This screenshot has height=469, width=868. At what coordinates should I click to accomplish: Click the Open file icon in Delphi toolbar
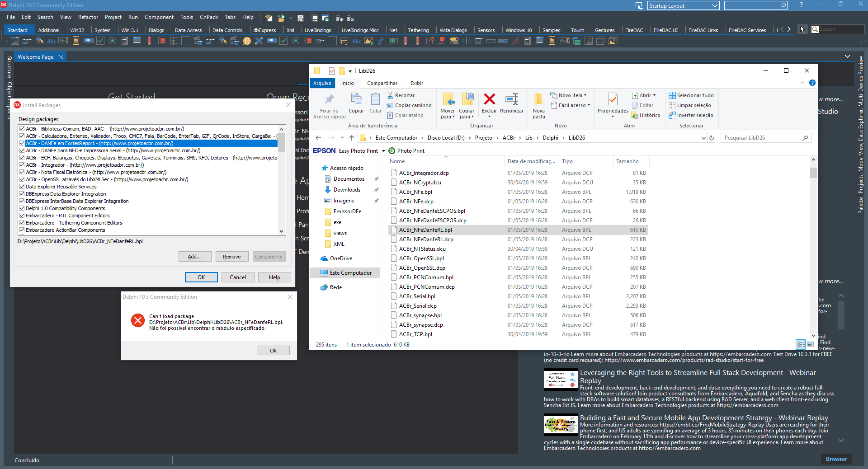coord(281,18)
